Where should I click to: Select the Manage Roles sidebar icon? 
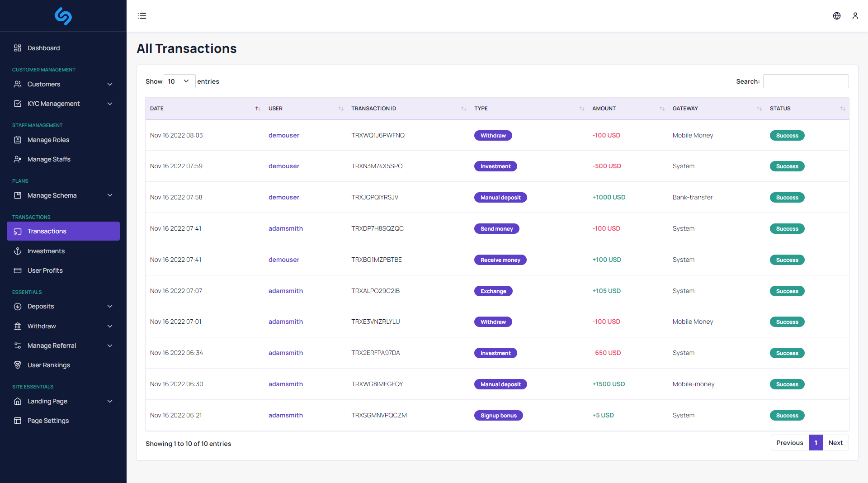pos(17,140)
